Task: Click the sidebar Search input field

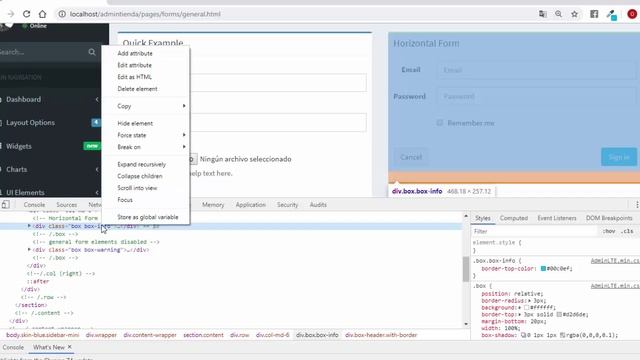Action: (43, 52)
